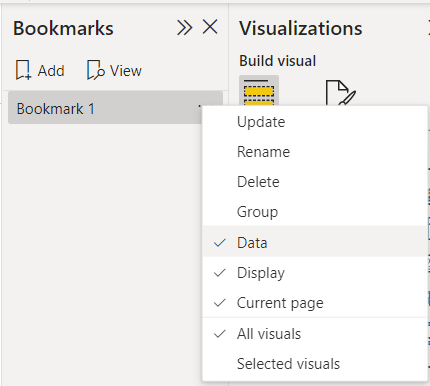Uncheck the Display option
The width and height of the screenshot is (430, 386).
(x=315, y=273)
